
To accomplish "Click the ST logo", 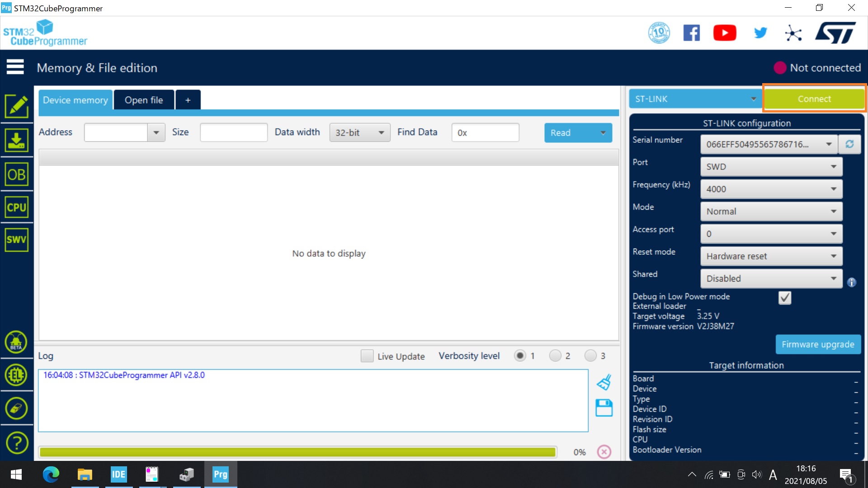I will (x=836, y=33).
